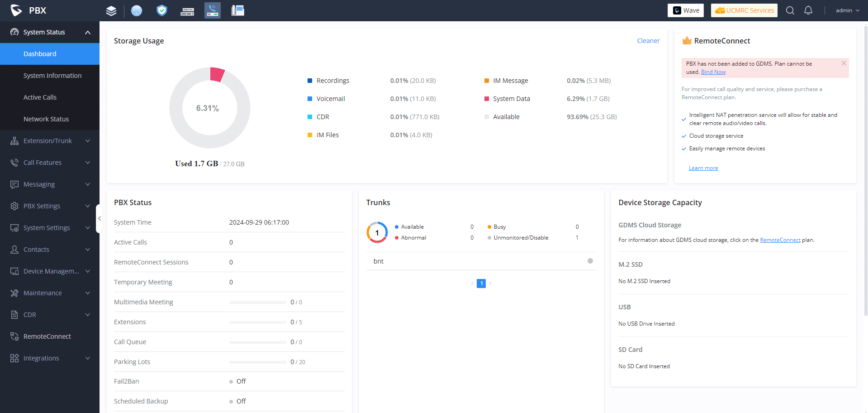
Task: Click the Bind Now link
Action: 713,72
